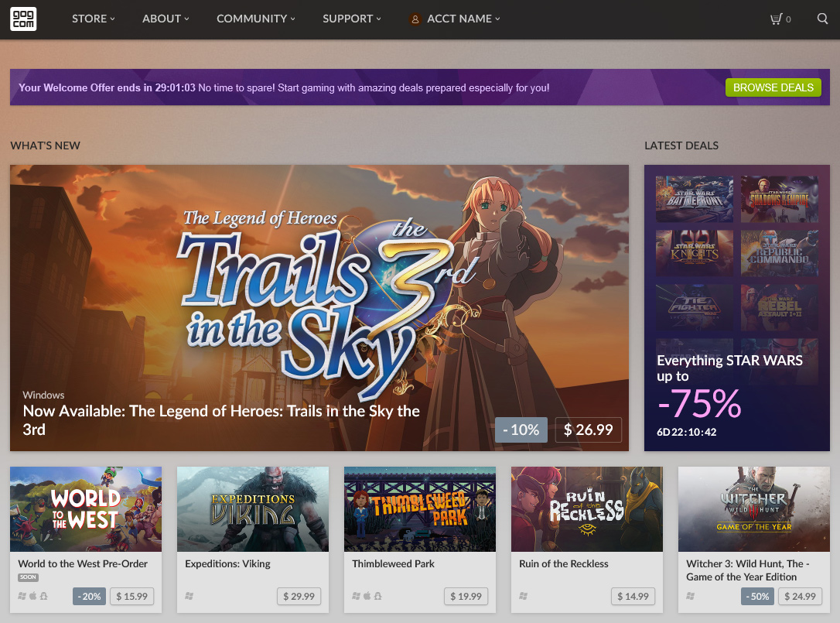Click the 6D 22:10:42 deal timer

tap(687, 432)
